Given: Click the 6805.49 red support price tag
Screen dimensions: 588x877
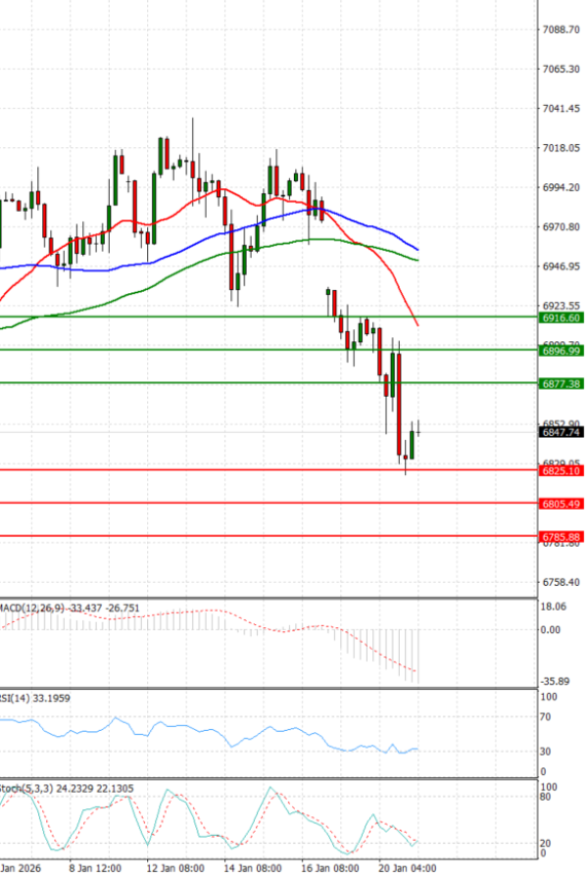Looking at the screenshot, I should (562, 503).
